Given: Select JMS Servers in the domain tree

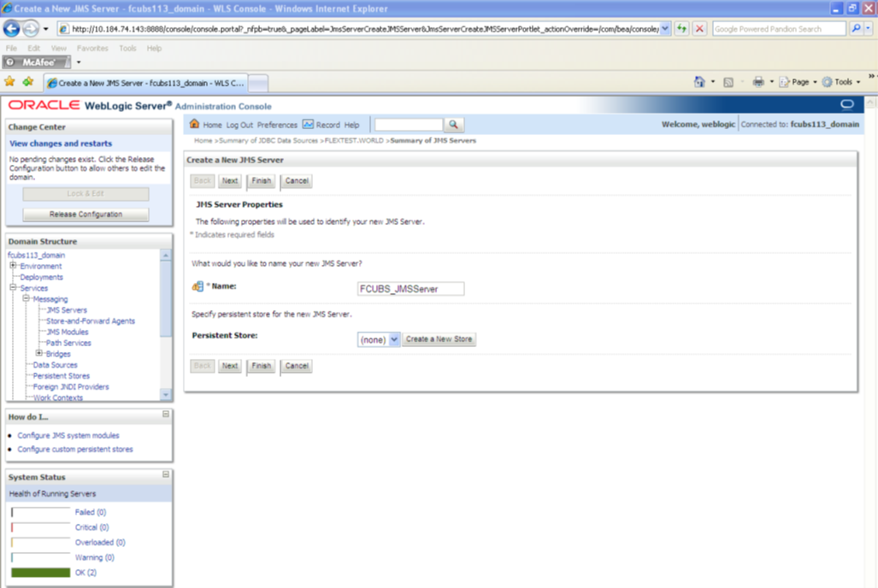Looking at the screenshot, I should pos(67,309).
